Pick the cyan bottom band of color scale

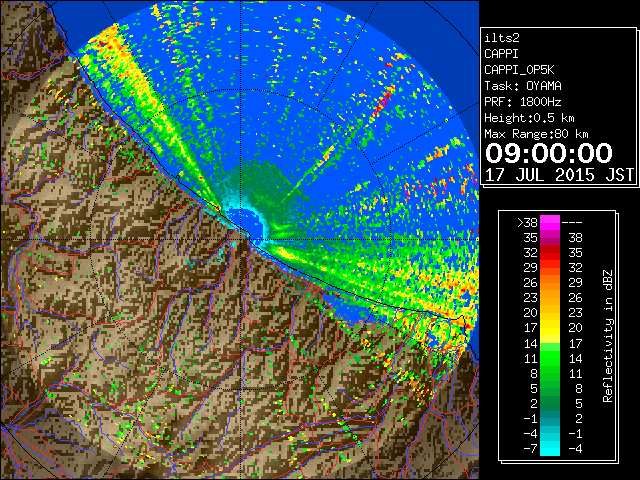[x=550, y=449]
